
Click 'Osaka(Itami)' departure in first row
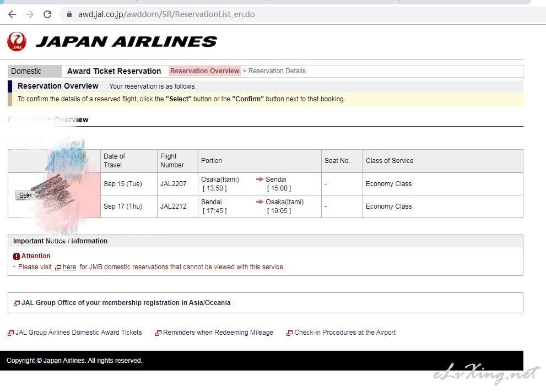coord(220,179)
